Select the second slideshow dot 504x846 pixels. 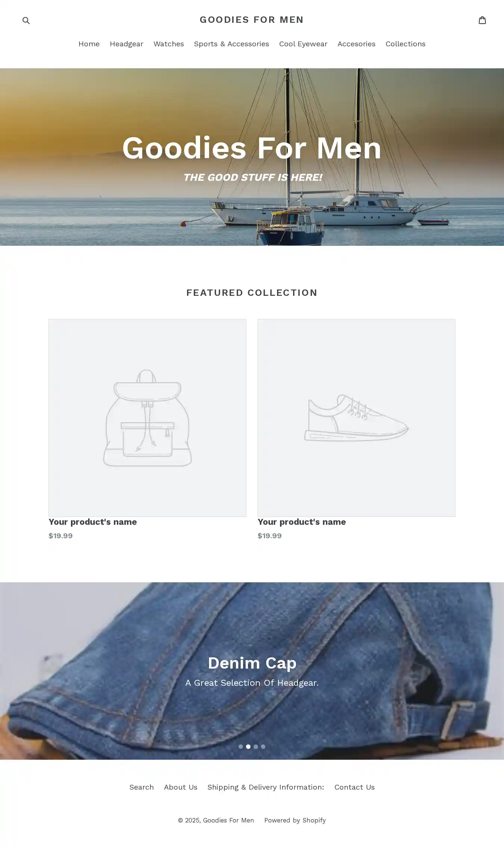(x=248, y=747)
